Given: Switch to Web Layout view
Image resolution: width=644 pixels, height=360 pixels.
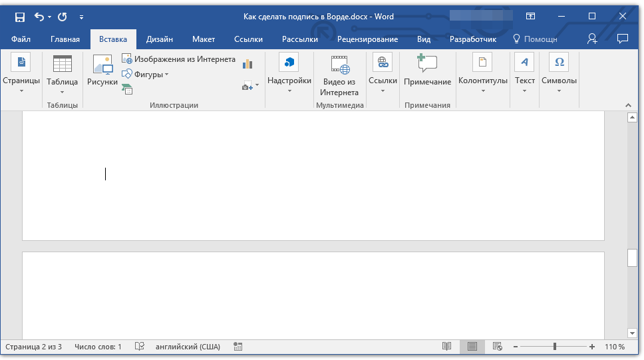Looking at the screenshot, I should 497,347.
